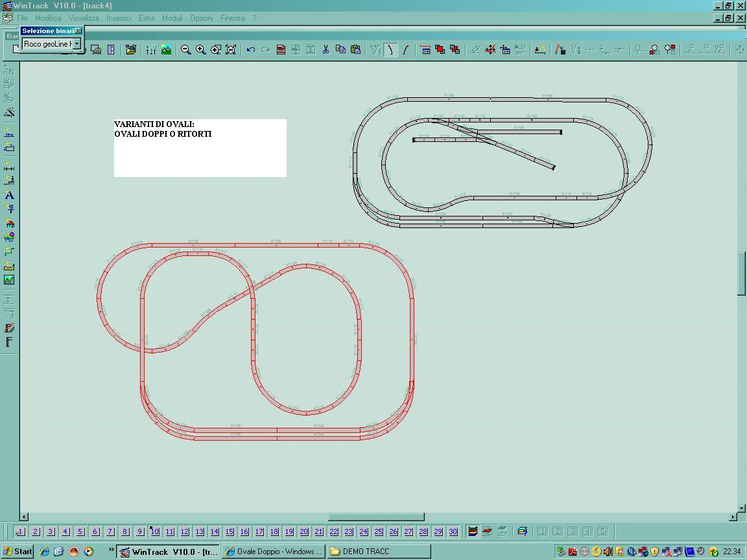Open the Finestra menu
Image resolution: width=747 pixels, height=560 pixels.
tap(233, 18)
